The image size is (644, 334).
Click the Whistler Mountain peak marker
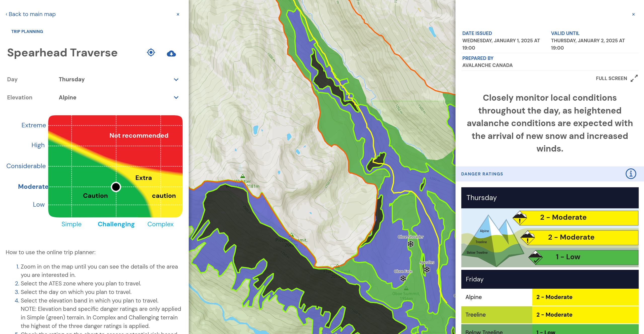(x=243, y=176)
